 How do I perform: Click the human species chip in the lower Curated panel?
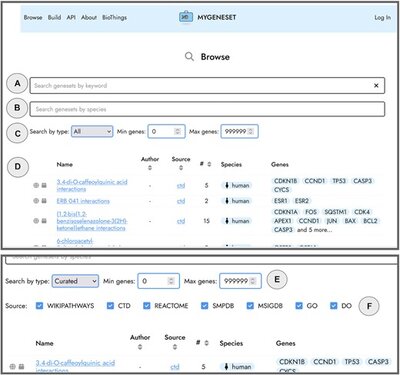(237, 367)
